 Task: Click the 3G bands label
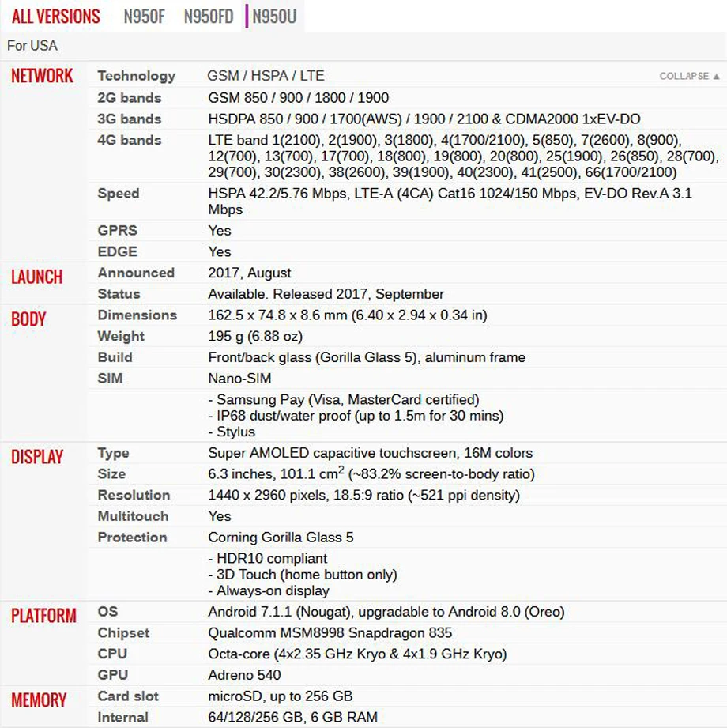tap(130, 119)
